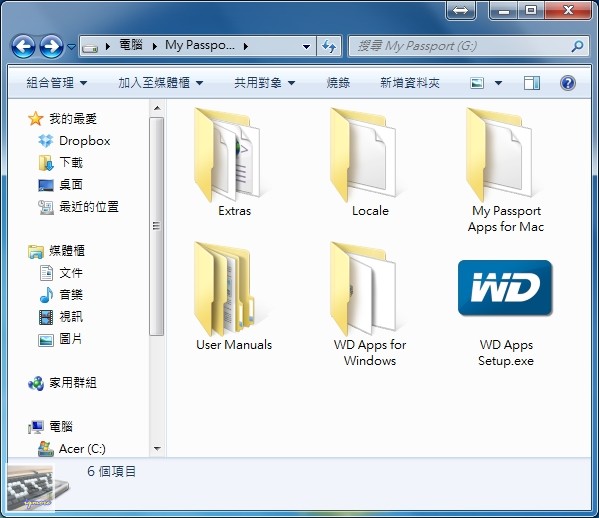The height and width of the screenshot is (518, 599).
Task: Click the navigation pane scroll down arrow
Action: click(x=157, y=449)
